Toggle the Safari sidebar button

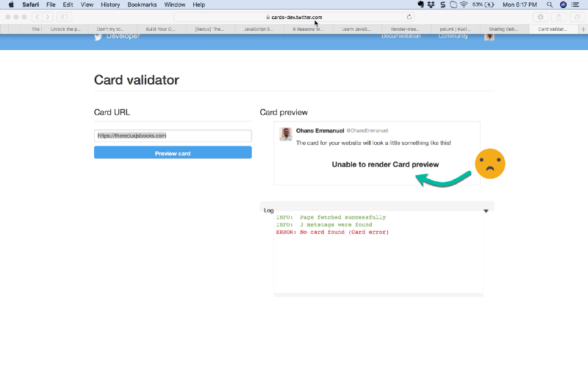64,17
